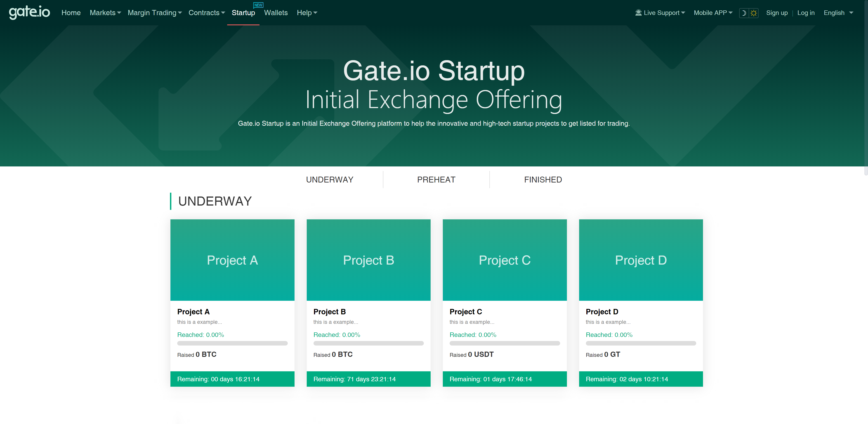Click Project D's progress bar

(641, 343)
